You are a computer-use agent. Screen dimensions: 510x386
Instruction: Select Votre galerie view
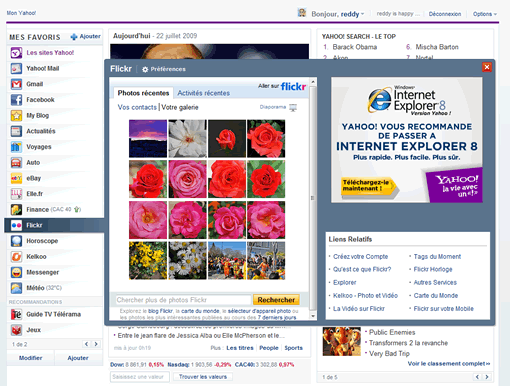coord(180,107)
